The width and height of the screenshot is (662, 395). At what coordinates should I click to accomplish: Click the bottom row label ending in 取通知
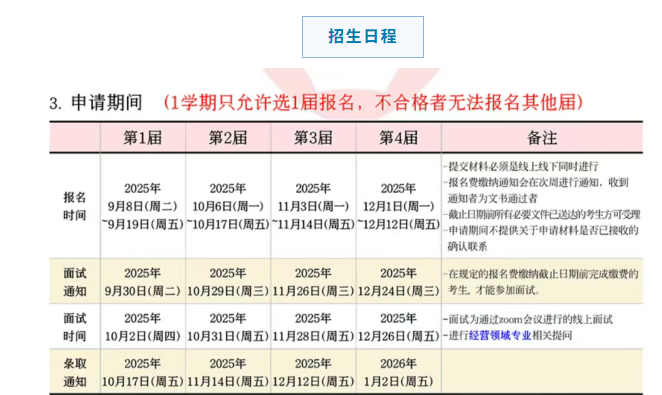pos(75,373)
